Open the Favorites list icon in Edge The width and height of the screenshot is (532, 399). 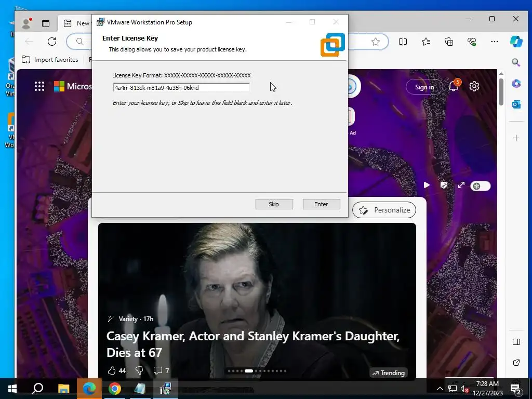click(x=426, y=42)
